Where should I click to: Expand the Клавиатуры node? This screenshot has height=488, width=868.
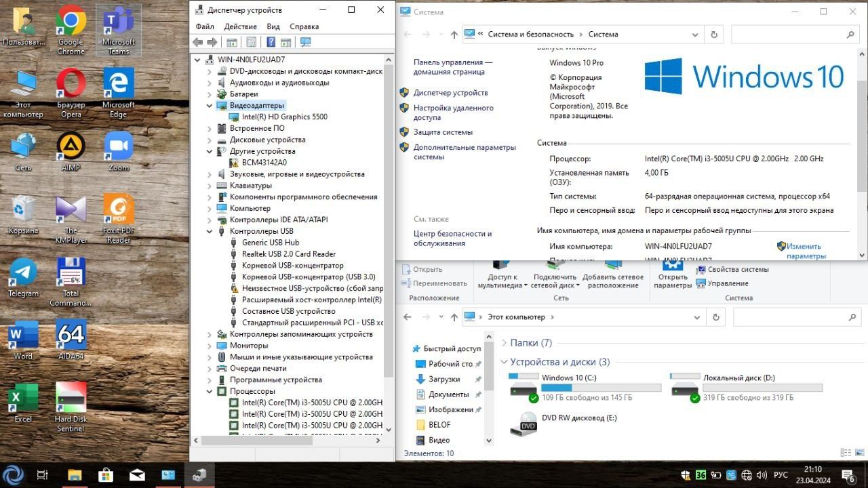coord(210,185)
